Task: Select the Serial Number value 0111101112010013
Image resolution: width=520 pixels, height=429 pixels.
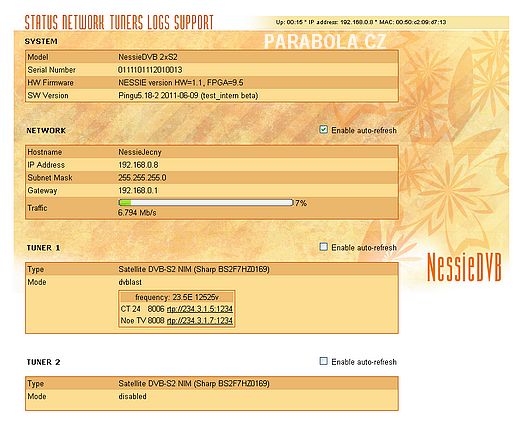Action: tap(150, 70)
